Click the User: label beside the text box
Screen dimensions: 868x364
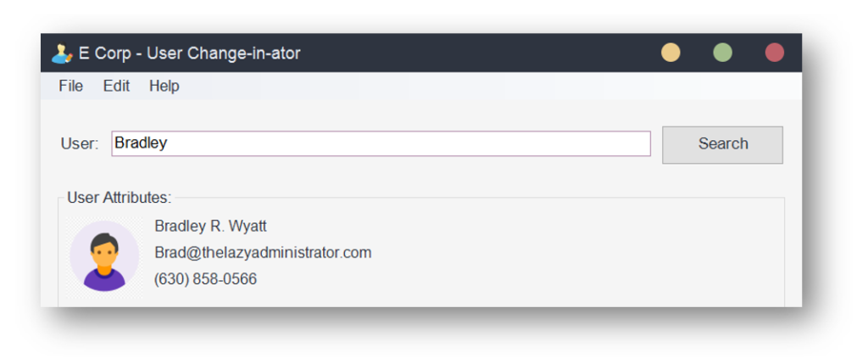click(80, 143)
